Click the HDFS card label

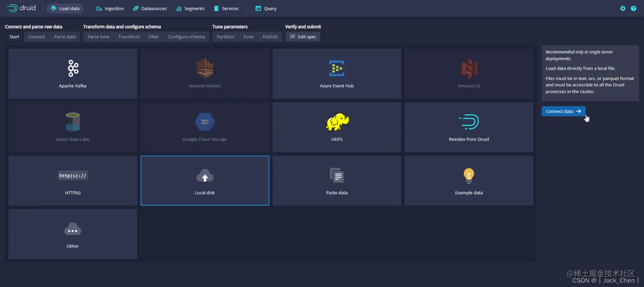[x=337, y=139]
